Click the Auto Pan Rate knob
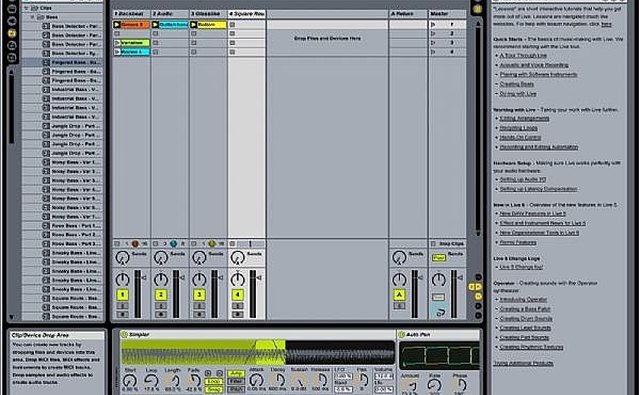This screenshot has width=640, height=395. 434,385
